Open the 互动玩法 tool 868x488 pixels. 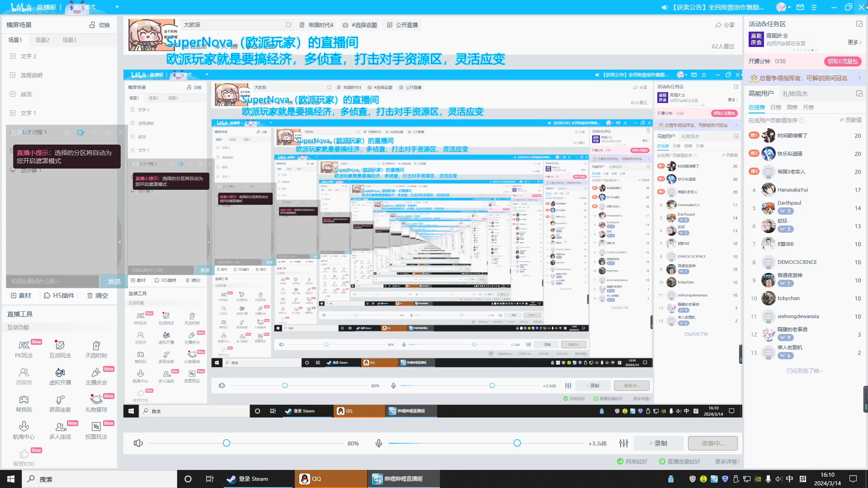[60, 349]
